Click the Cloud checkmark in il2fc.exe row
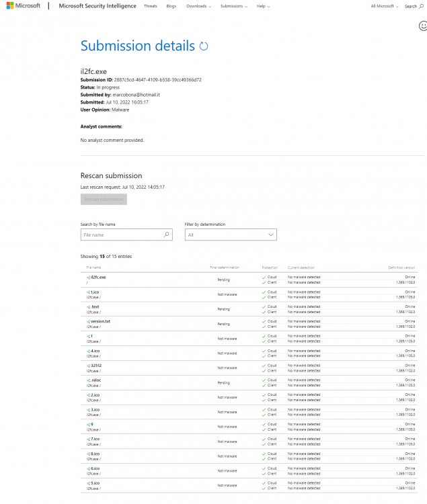The width and height of the screenshot is (427, 504). click(x=264, y=277)
